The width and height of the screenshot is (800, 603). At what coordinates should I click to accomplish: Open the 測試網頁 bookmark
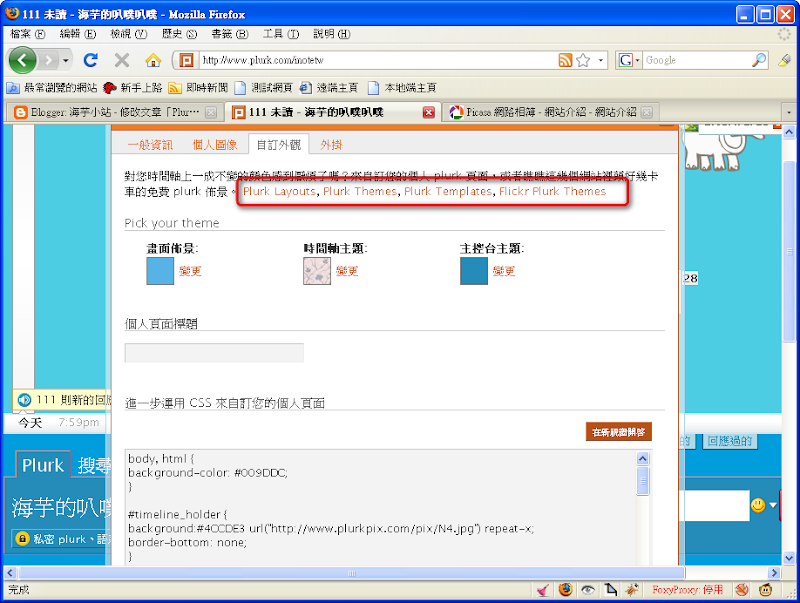(x=263, y=88)
